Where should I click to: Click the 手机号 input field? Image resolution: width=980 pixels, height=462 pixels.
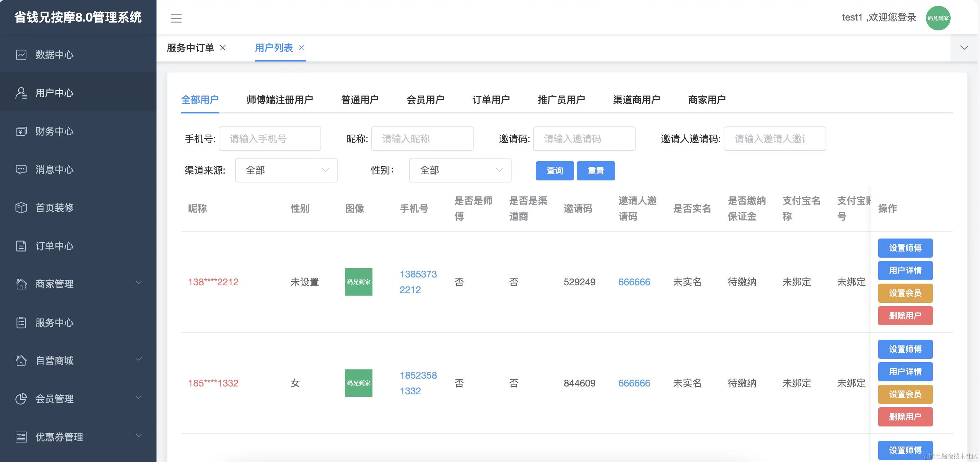pyautogui.click(x=270, y=138)
